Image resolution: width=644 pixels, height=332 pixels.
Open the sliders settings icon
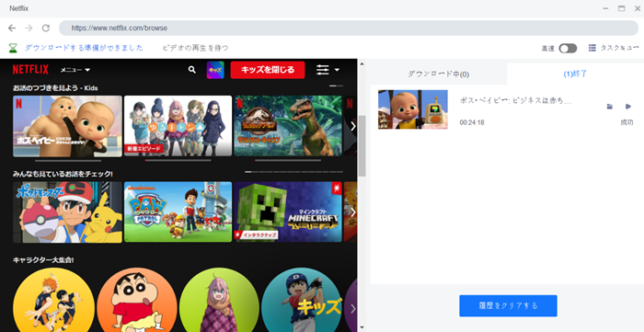click(322, 70)
